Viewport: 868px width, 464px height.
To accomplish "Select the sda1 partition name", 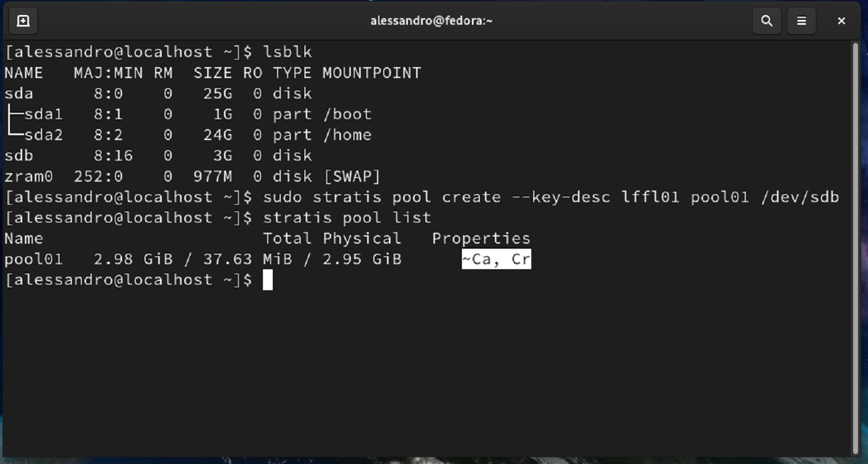I will click(43, 114).
